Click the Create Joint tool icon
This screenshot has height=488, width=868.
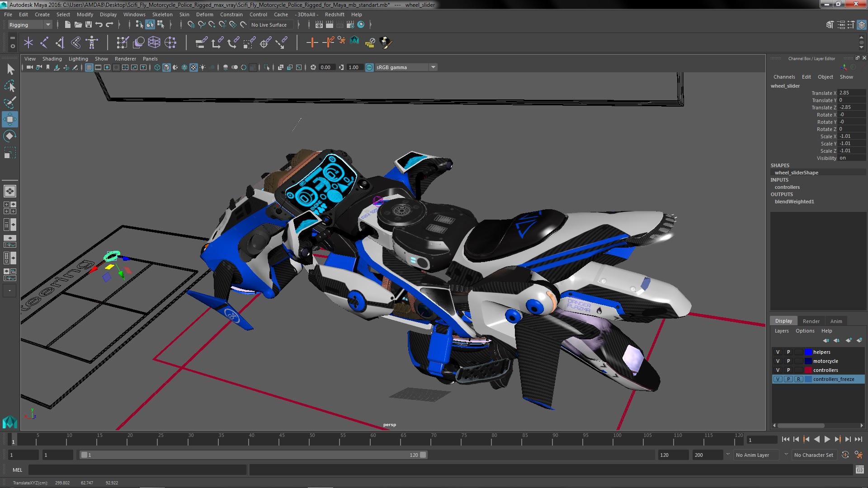click(44, 42)
